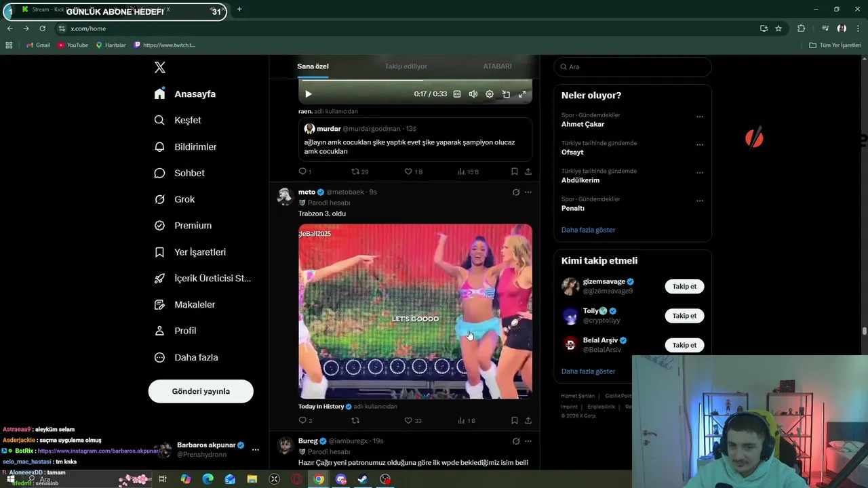Click the Gönderi yayınla button

(x=201, y=391)
